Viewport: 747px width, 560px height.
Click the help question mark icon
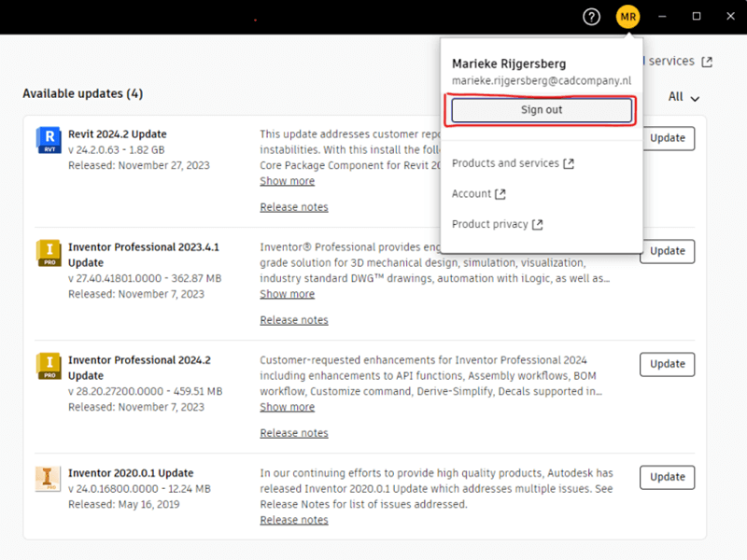[591, 17]
